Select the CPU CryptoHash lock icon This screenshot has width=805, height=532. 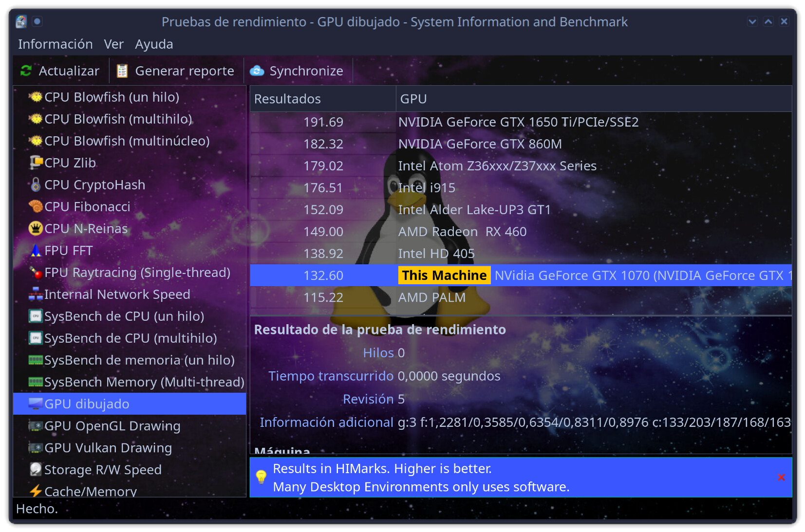pyautogui.click(x=36, y=184)
